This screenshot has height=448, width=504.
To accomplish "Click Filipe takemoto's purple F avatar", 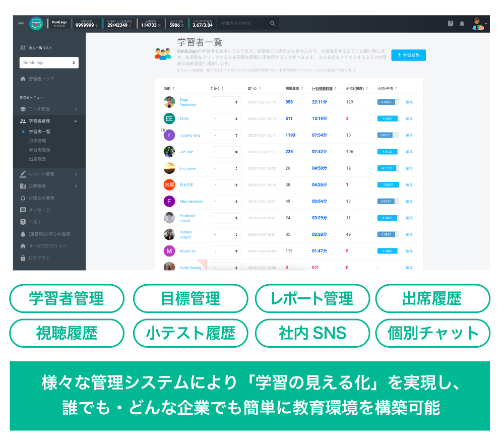I will (169, 202).
